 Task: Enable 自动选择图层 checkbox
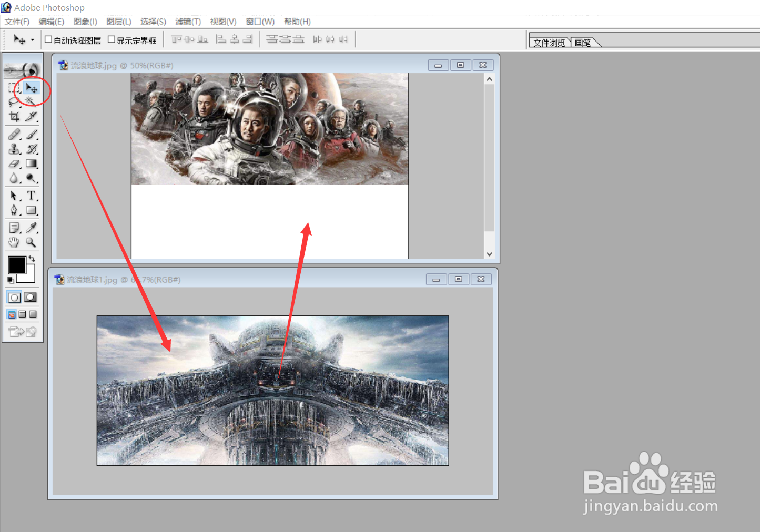click(48, 39)
